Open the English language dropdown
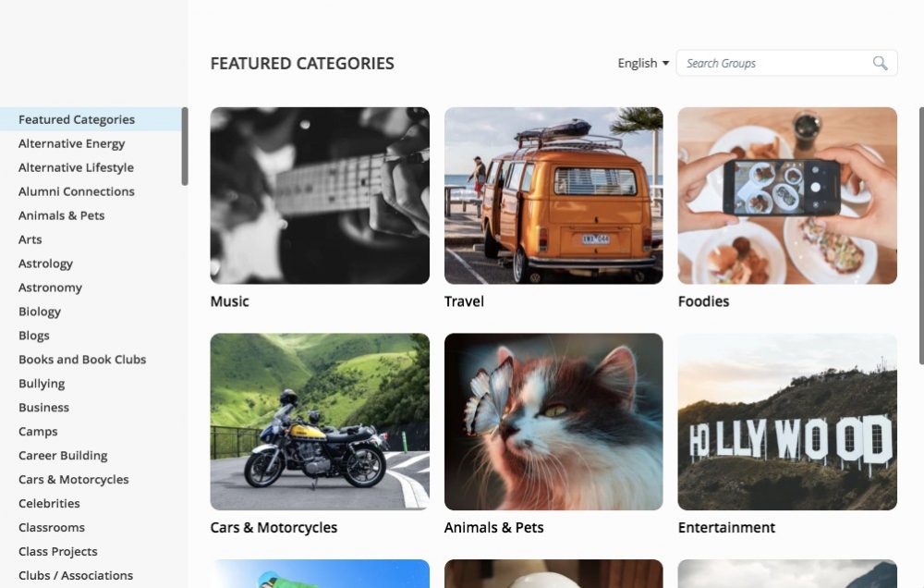The image size is (924, 588). tap(643, 63)
